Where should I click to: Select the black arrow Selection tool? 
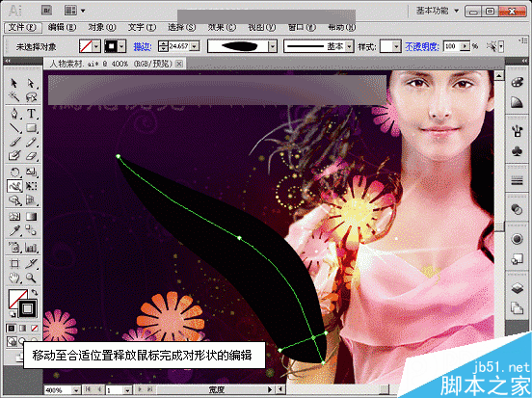pyautogui.click(x=14, y=83)
